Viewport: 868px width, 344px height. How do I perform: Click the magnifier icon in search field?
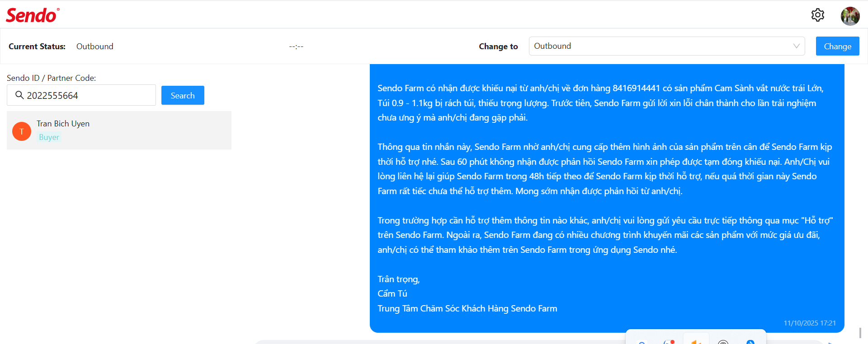pos(19,95)
